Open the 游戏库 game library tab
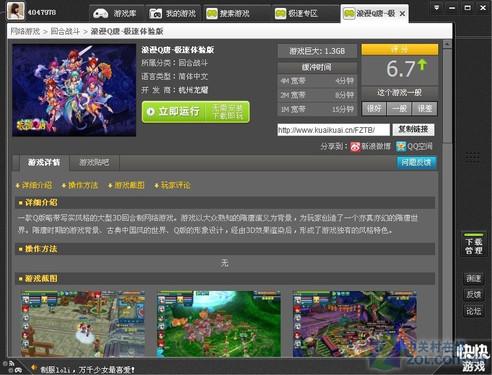 click(116, 13)
